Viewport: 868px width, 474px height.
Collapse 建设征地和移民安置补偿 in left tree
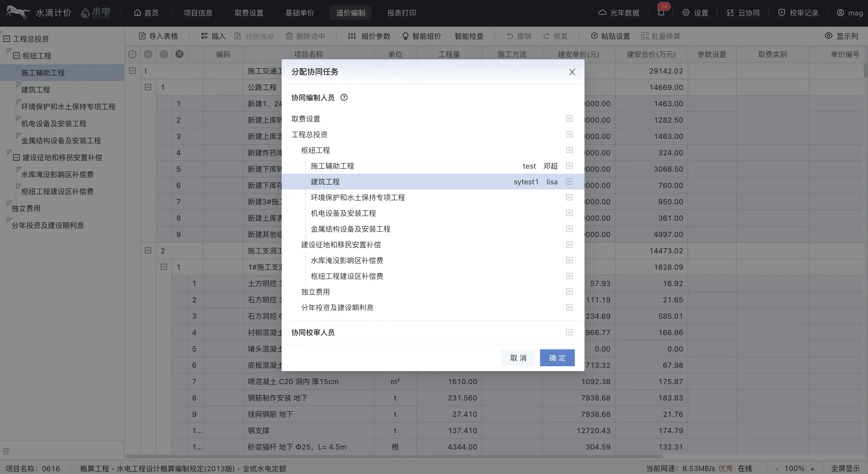16,157
